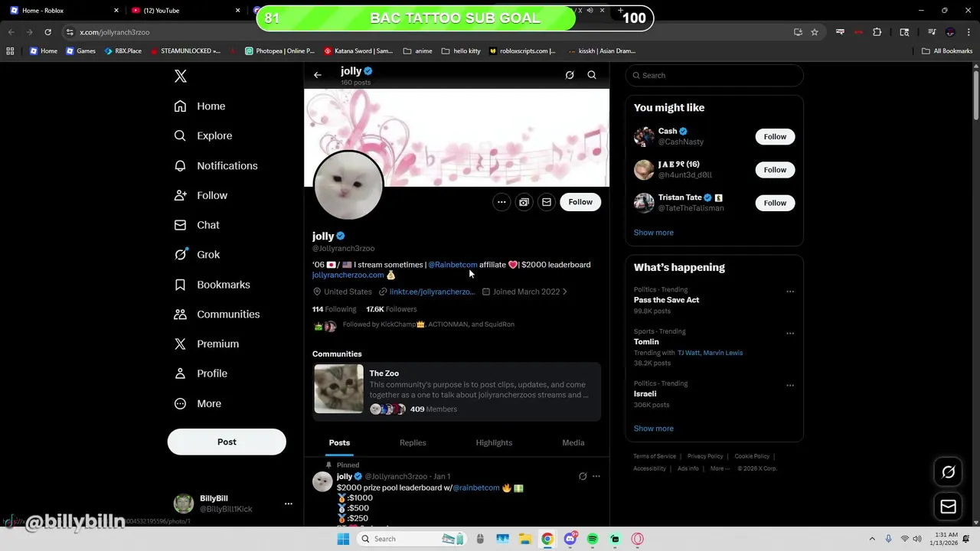Open the linktr.ee profile link
980x551 pixels.
click(x=432, y=292)
